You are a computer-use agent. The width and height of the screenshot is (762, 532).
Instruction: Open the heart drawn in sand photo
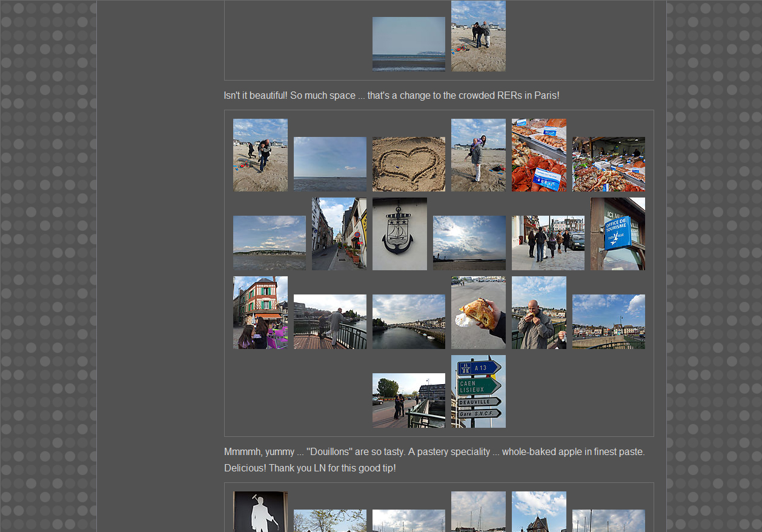point(408,164)
